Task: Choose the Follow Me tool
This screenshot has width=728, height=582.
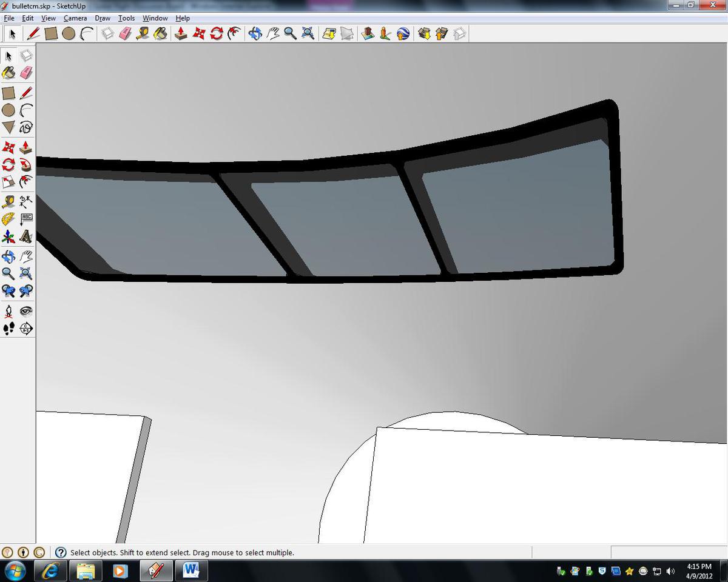Action: click(26, 165)
